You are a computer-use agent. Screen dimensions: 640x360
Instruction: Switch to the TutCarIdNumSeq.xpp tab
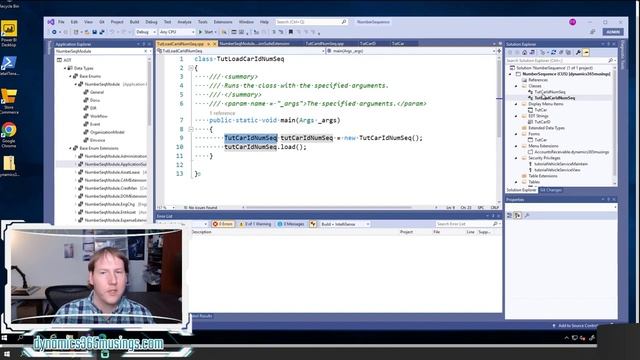click(x=324, y=43)
